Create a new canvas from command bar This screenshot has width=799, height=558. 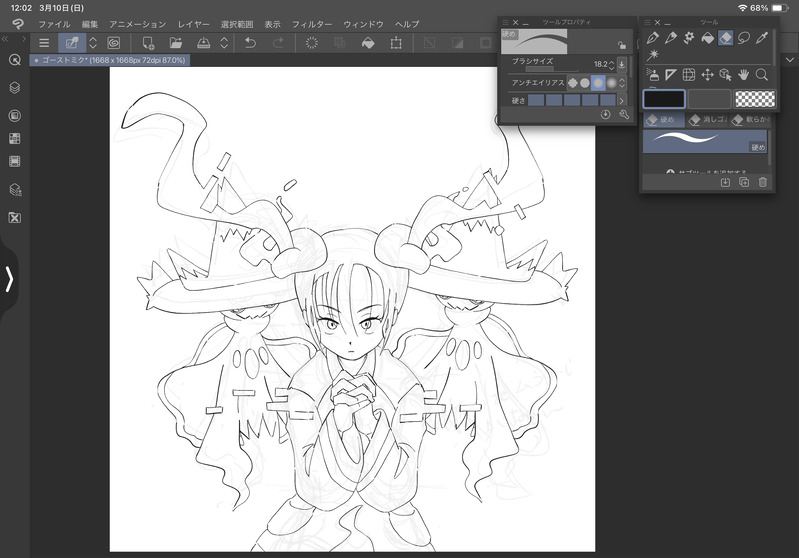coord(148,43)
